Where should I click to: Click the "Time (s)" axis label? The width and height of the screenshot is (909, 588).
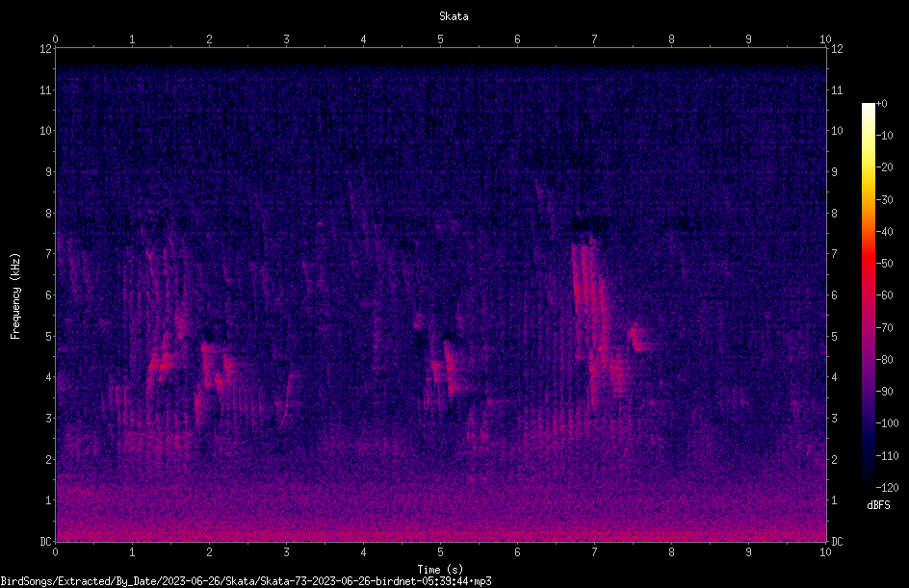click(x=440, y=570)
